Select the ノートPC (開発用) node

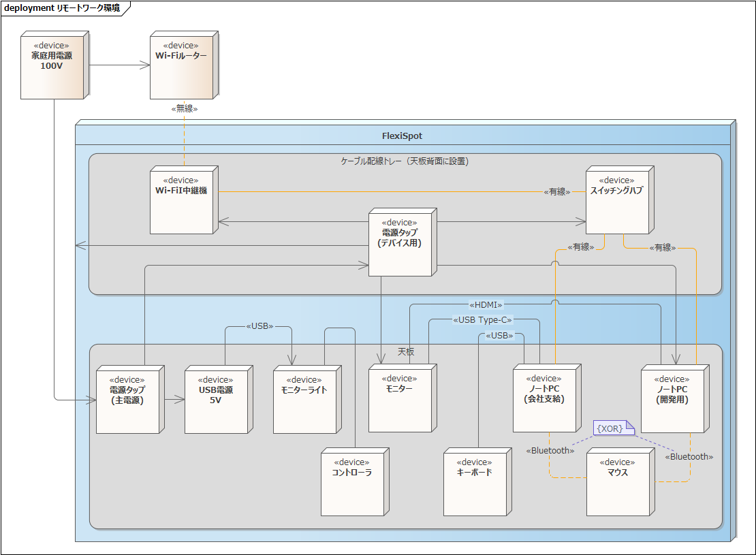pos(672,402)
